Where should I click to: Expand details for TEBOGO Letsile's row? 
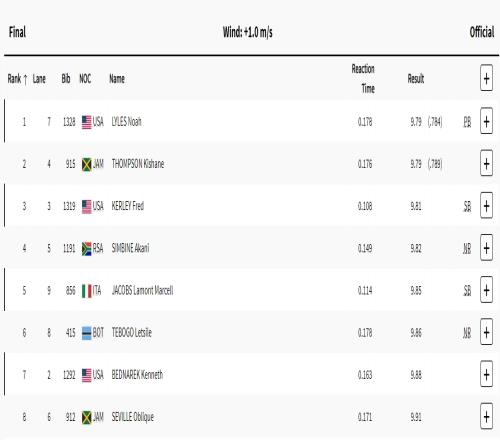(486, 332)
